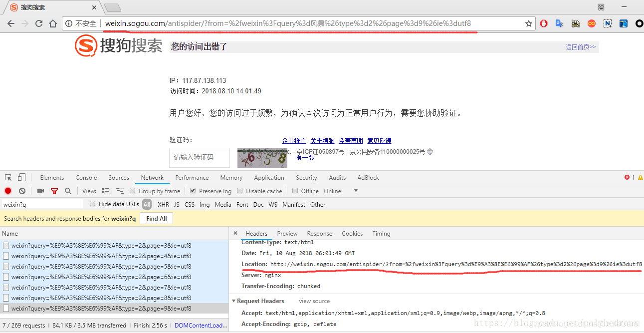Open the Online throttling dropdown

(x=342, y=191)
